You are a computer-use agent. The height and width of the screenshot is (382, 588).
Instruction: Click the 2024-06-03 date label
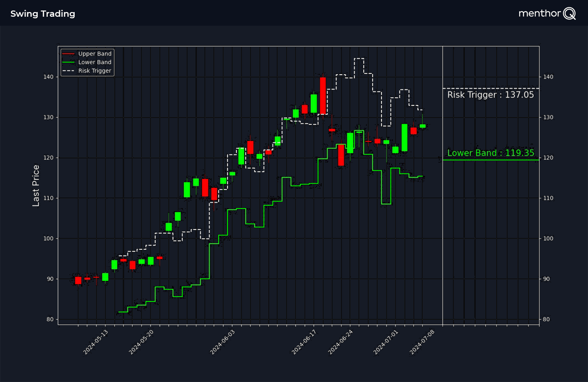point(222,342)
